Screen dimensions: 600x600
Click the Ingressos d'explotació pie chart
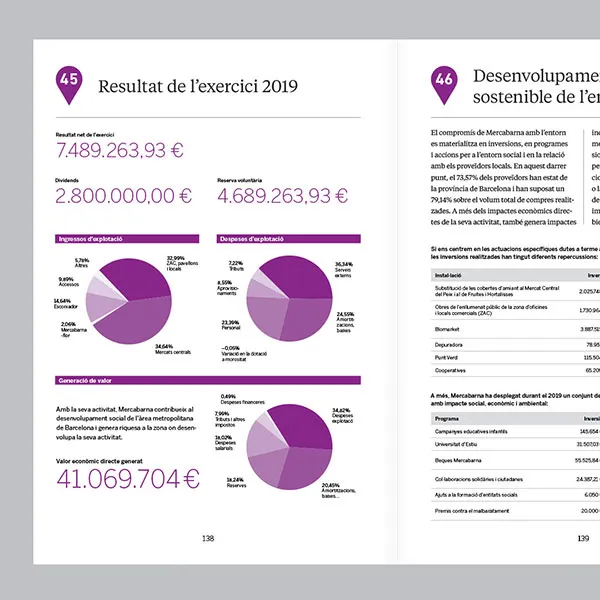[129, 301]
